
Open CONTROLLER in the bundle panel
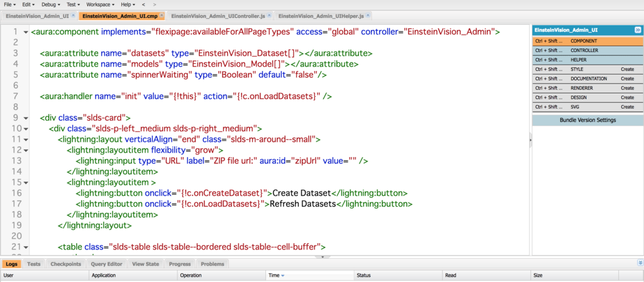(588, 50)
